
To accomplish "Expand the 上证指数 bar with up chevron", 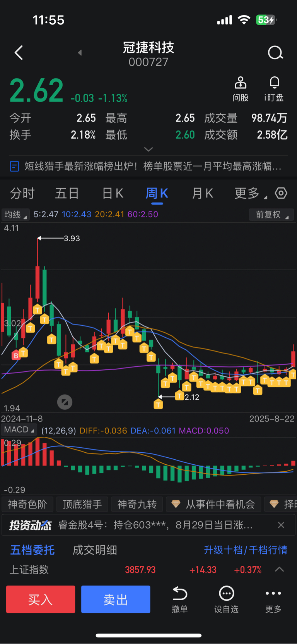I will click(279, 569).
